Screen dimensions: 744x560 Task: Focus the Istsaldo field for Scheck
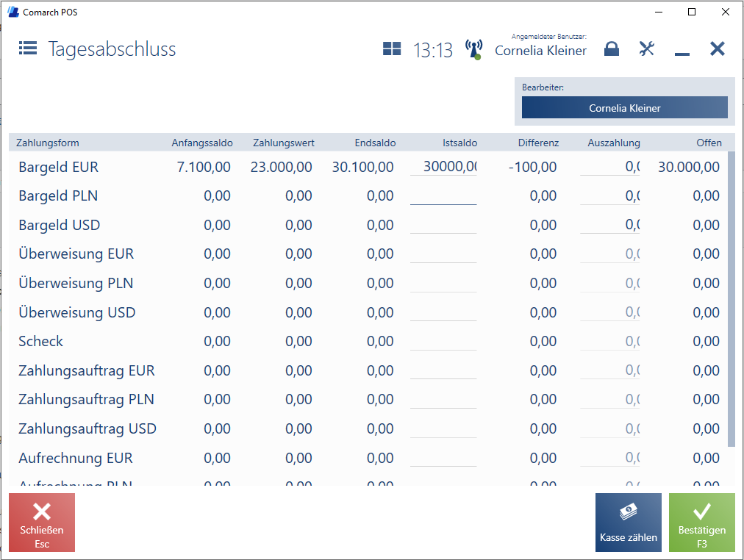(x=443, y=342)
